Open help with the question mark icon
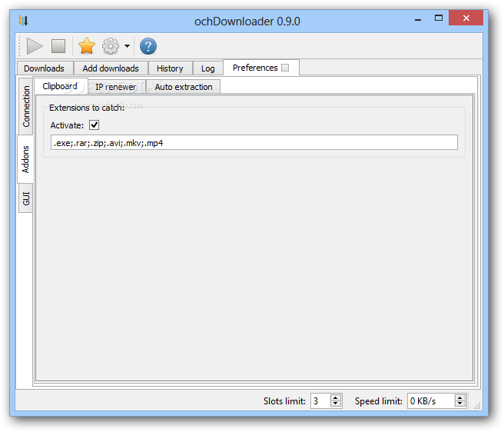 click(x=148, y=46)
